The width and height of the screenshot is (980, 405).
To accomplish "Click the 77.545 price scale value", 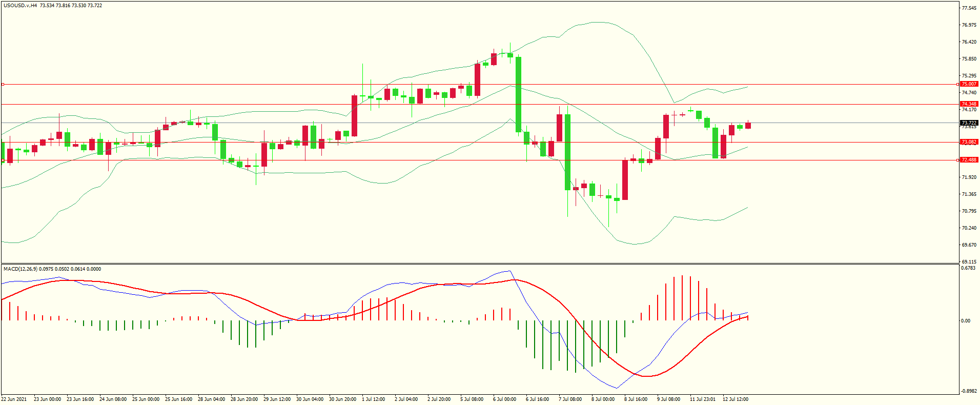I will (969, 8).
